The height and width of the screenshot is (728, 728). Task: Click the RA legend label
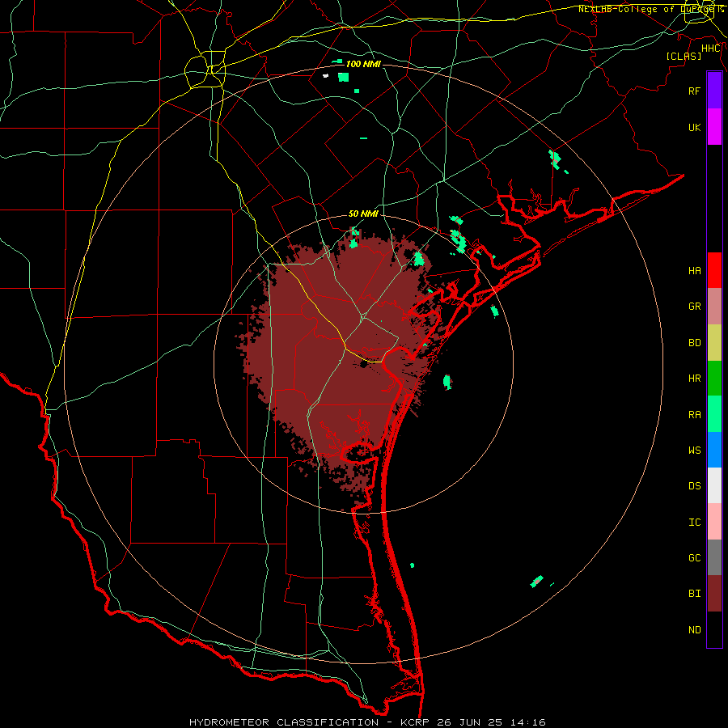(694, 415)
